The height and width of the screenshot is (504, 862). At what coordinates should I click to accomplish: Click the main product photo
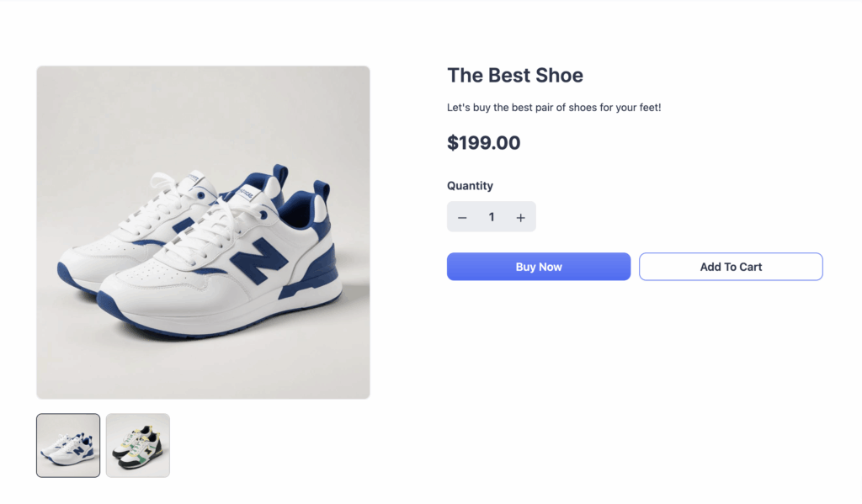(202, 231)
